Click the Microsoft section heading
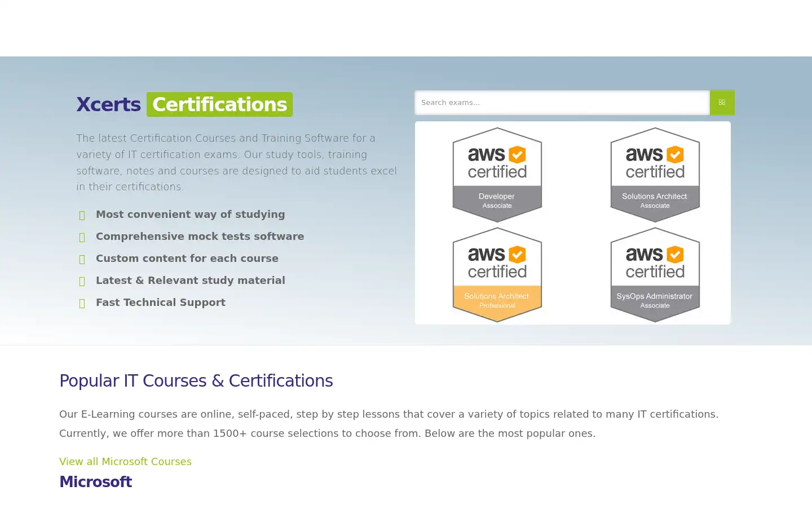The width and height of the screenshot is (812, 508). click(x=95, y=482)
